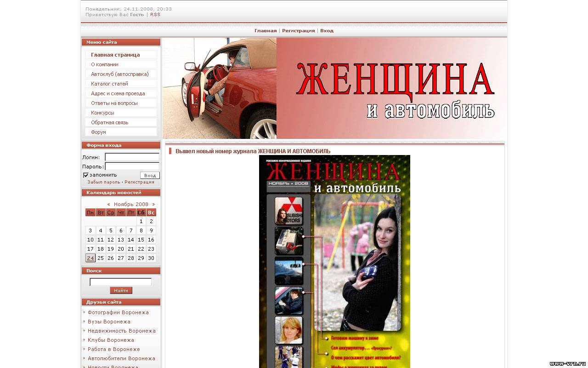Screen dimensions: 588x368
Task: Click the search text box
Action: point(120,282)
